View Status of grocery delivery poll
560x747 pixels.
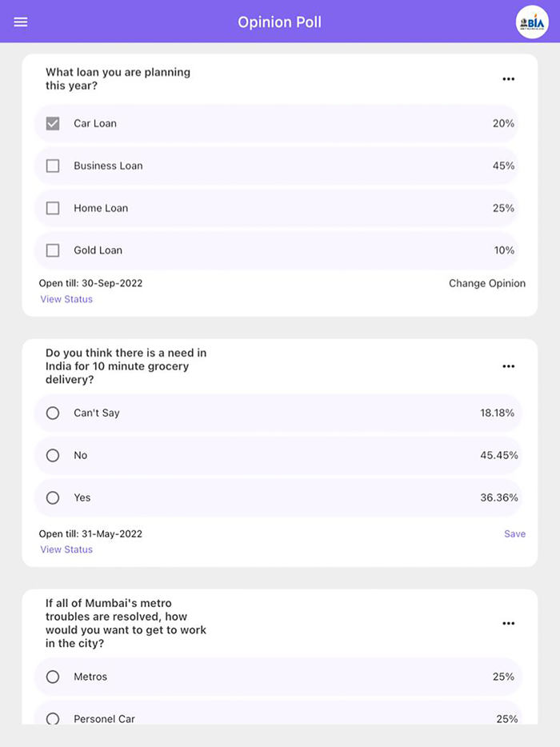tap(66, 549)
